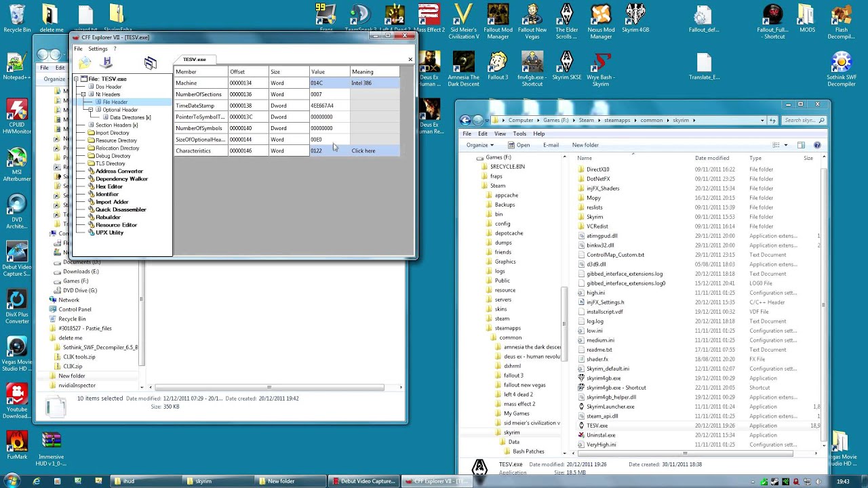Select the TESV.exe tab
This screenshot has height=488, width=868.
pyautogui.click(x=195, y=60)
